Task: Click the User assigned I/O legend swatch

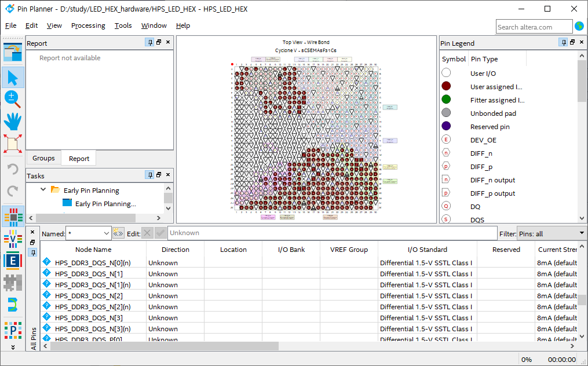Action: [x=446, y=86]
